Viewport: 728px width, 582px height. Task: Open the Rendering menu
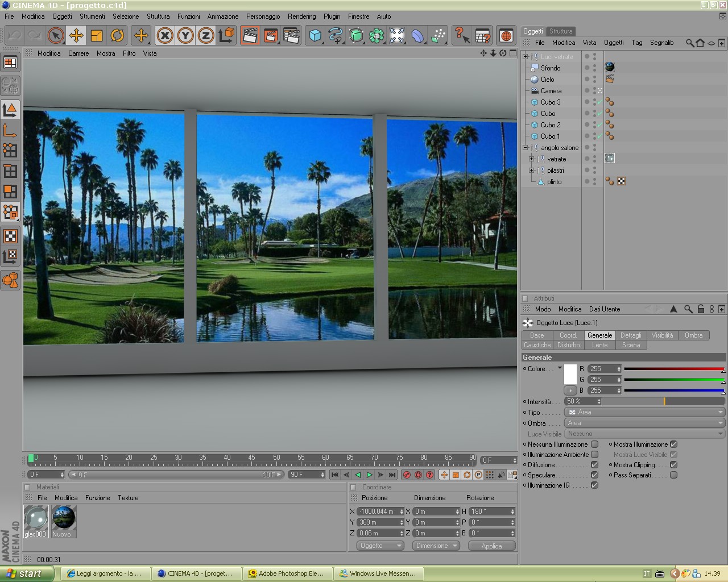click(x=301, y=16)
